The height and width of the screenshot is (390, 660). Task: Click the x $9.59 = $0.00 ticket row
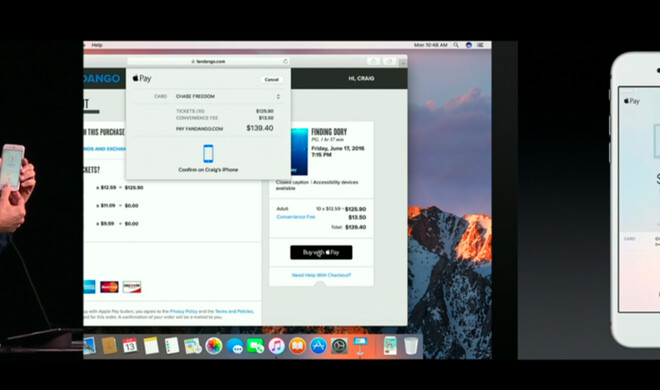(x=117, y=224)
